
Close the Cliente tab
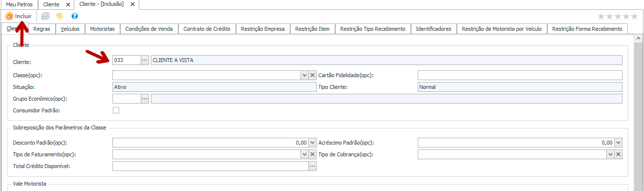(x=68, y=4)
